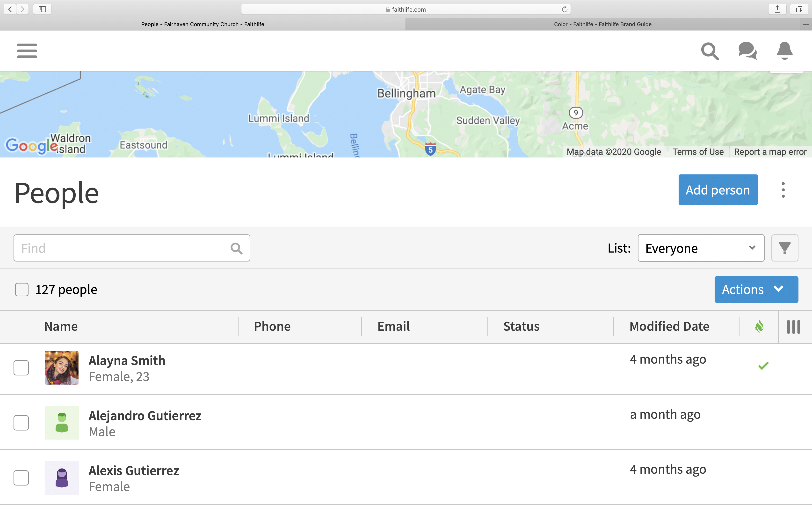
Task: Reload the page with refresh icon
Action: (565, 9)
